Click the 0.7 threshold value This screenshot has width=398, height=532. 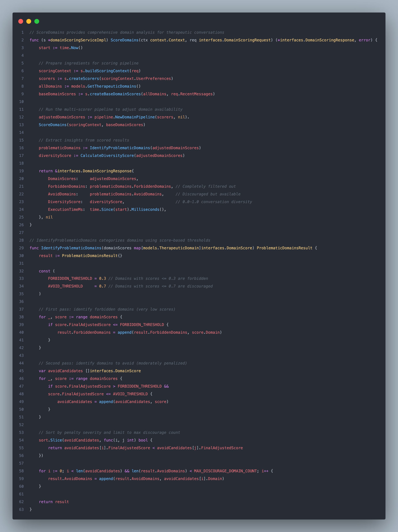(103, 286)
